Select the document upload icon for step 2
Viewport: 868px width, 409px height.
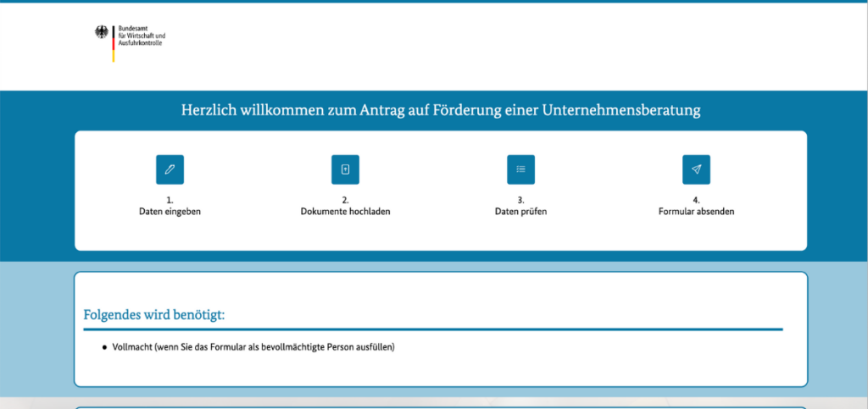345,169
